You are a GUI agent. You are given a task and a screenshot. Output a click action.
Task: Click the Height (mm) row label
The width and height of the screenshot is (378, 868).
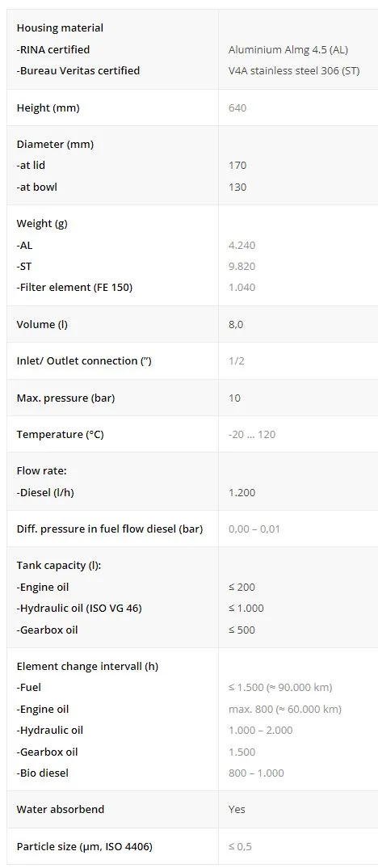pyautogui.click(x=48, y=108)
